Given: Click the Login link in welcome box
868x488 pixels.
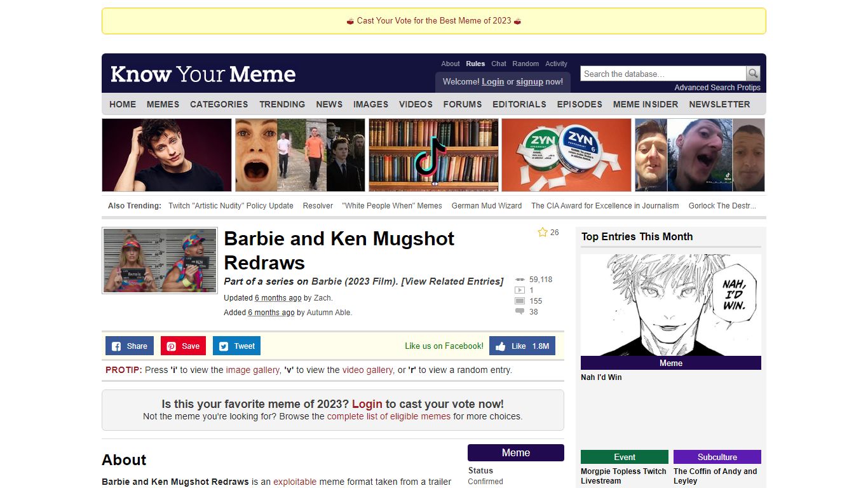Looking at the screenshot, I should [492, 82].
